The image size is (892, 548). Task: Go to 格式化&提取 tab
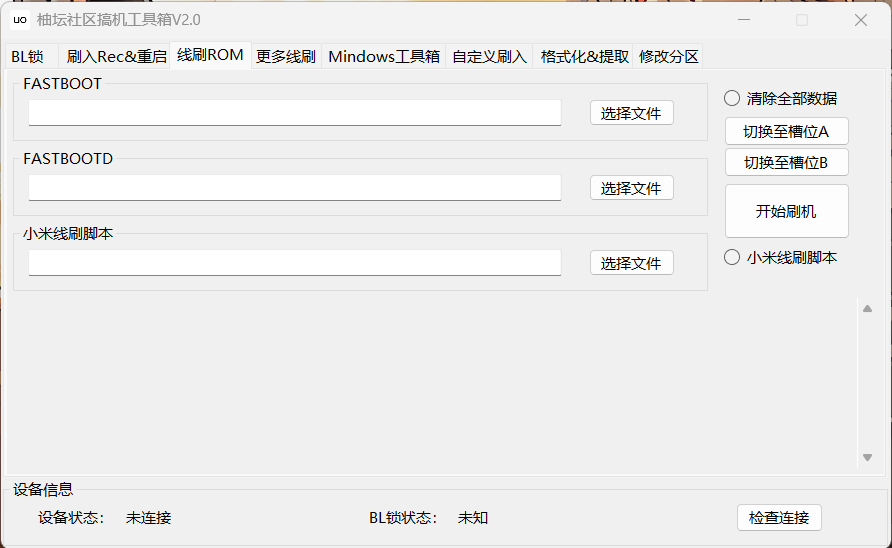(584, 56)
